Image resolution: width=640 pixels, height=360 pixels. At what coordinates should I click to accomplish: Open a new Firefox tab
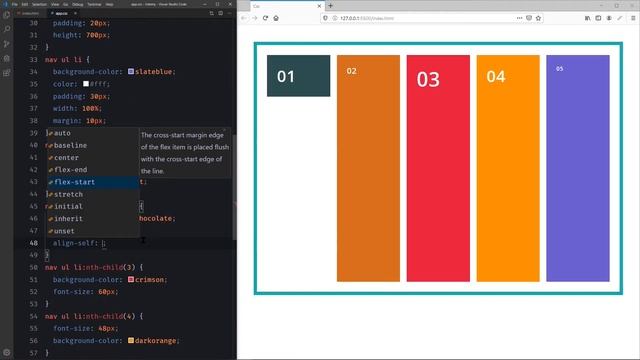point(331,6)
